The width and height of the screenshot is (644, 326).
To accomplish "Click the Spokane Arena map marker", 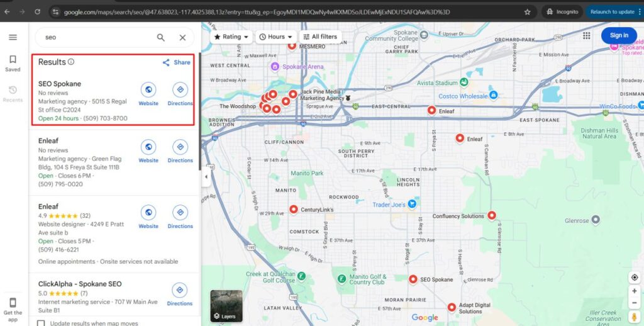I will click(x=274, y=66).
